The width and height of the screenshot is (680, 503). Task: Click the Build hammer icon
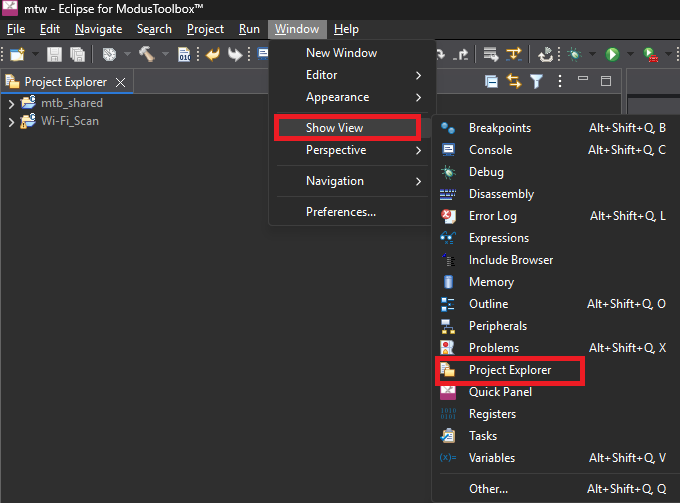(146, 54)
